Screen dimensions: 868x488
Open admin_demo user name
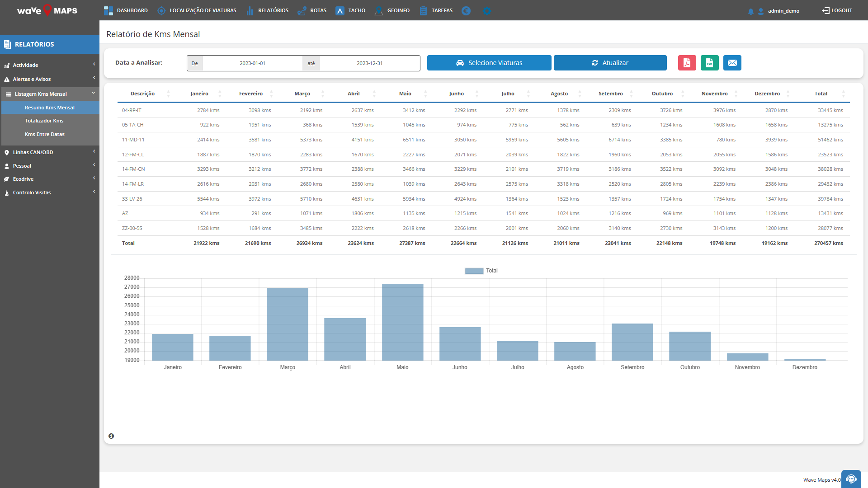click(x=783, y=11)
